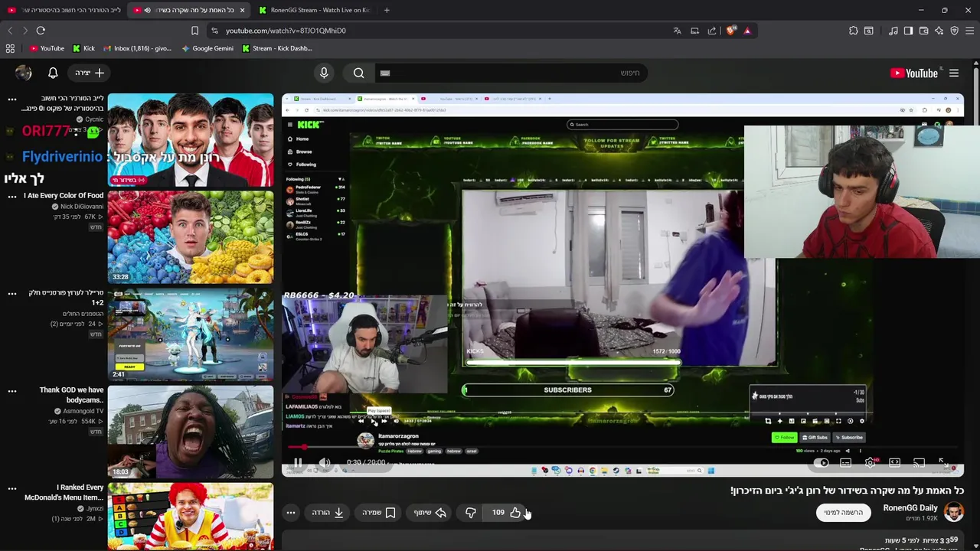Open share dialog via שיתוף button
This screenshot has width=980, height=551.
point(430,513)
